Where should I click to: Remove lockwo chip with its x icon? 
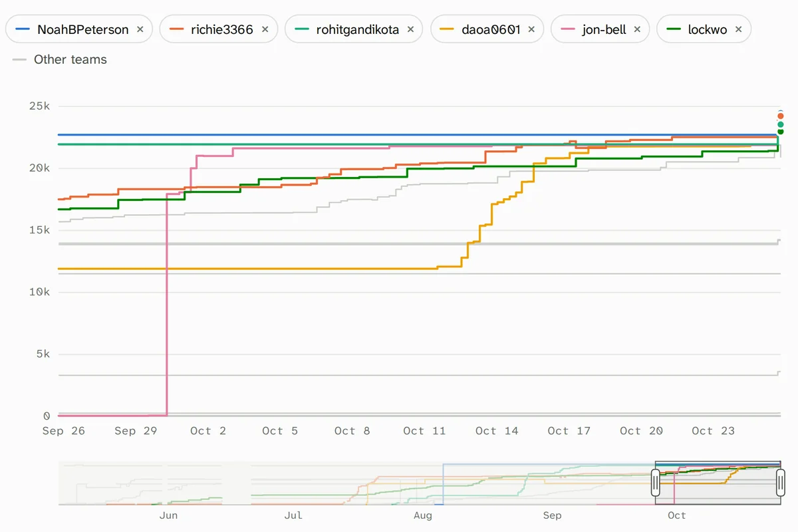click(738, 29)
